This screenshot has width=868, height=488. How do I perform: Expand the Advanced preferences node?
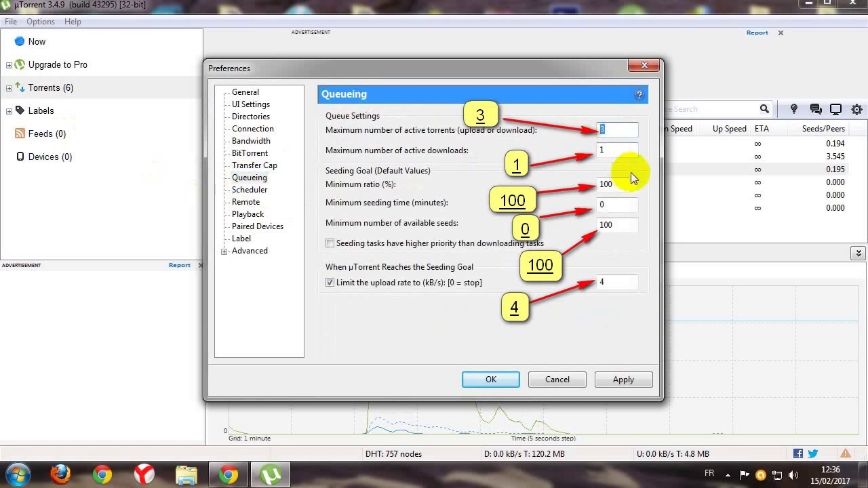[224, 251]
